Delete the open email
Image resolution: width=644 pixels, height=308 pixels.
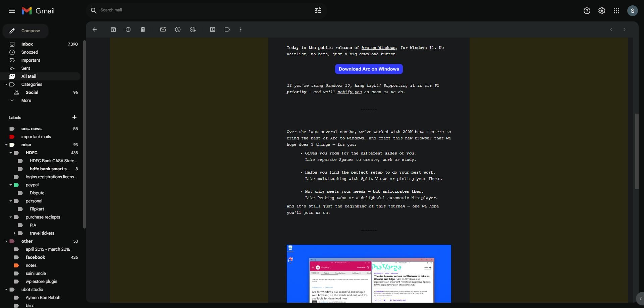(143, 29)
